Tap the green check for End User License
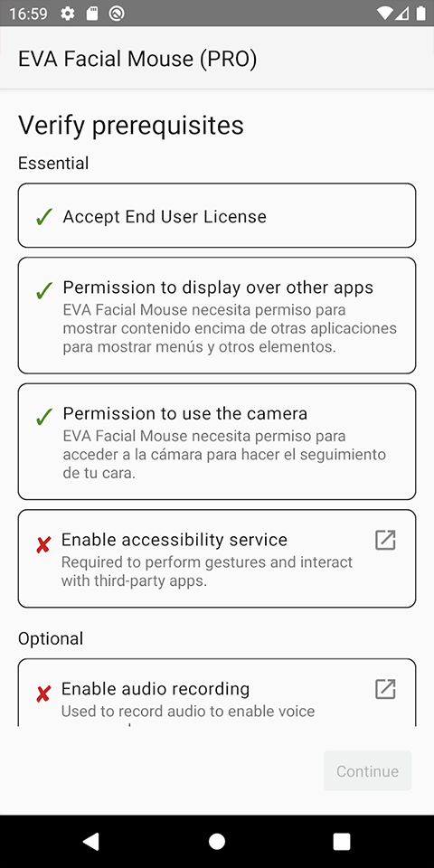 coord(43,218)
